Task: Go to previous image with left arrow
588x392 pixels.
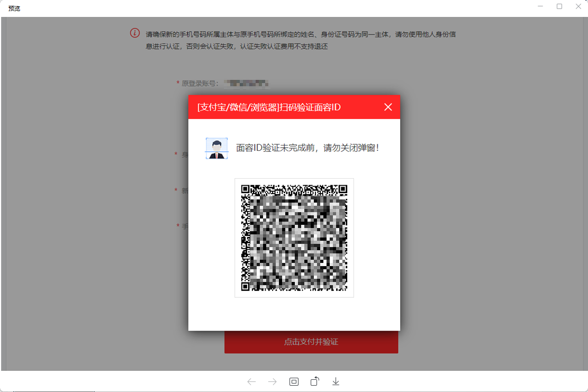Action: tap(251, 381)
